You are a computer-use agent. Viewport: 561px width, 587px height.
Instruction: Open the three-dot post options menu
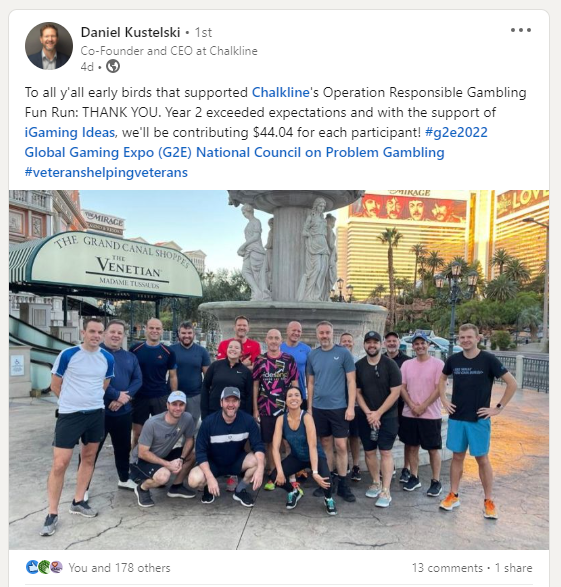521,30
